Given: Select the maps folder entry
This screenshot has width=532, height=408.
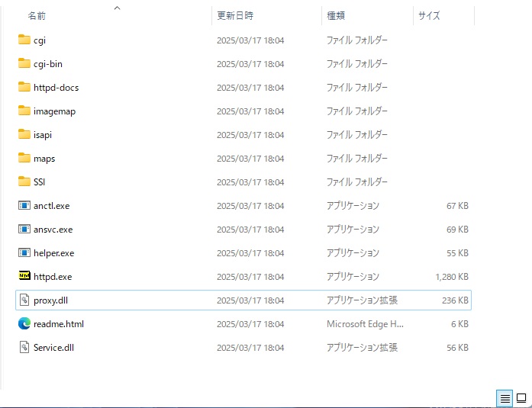Looking at the screenshot, I should point(243,159).
